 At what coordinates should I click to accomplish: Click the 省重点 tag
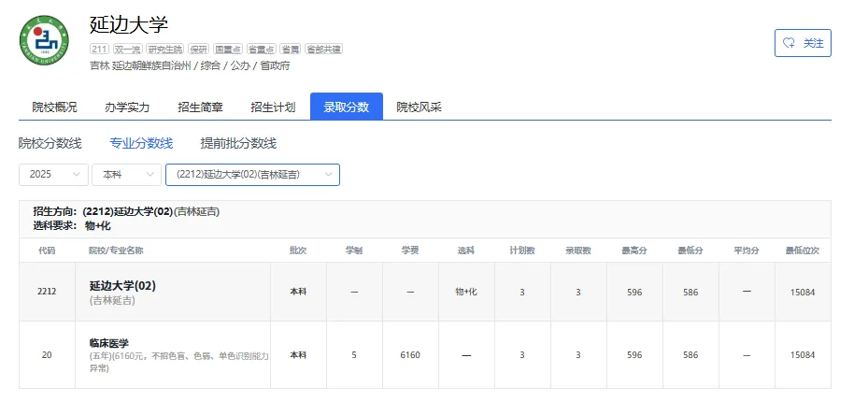pyautogui.click(x=262, y=50)
